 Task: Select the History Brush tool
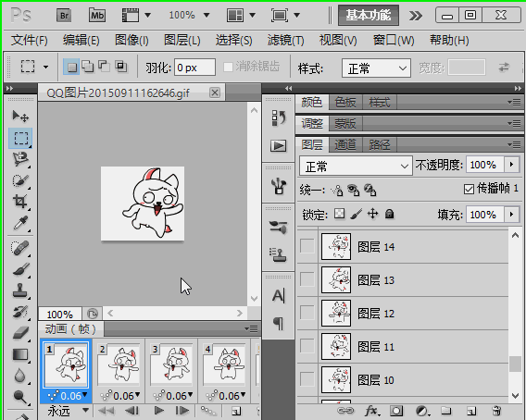pos(20,312)
